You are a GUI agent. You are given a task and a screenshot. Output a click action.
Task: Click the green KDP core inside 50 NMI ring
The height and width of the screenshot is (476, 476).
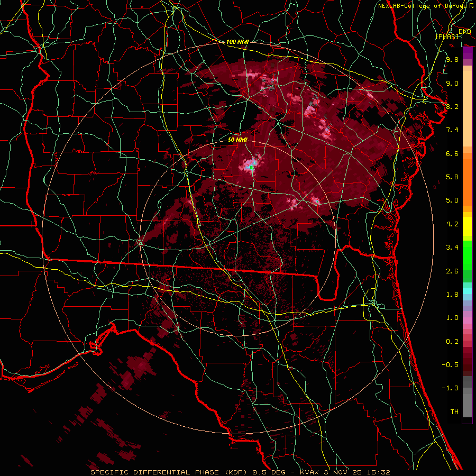[x=251, y=167]
